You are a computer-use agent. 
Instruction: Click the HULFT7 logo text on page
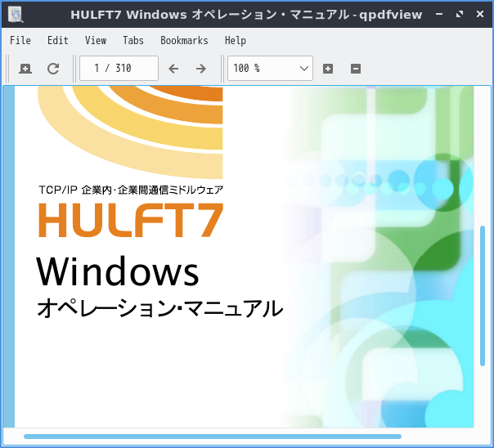click(131, 220)
